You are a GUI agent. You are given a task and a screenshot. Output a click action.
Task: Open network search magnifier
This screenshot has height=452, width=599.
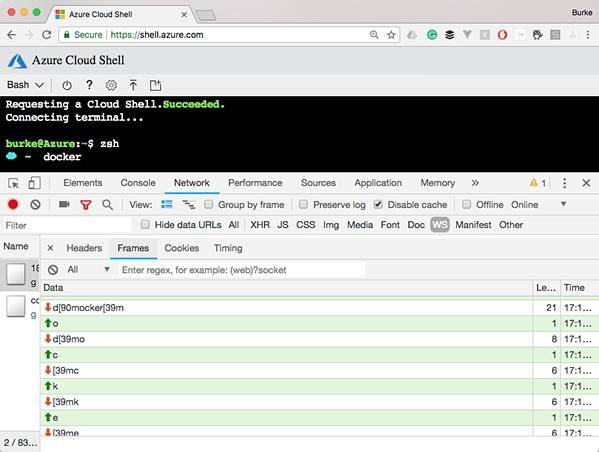(x=107, y=205)
